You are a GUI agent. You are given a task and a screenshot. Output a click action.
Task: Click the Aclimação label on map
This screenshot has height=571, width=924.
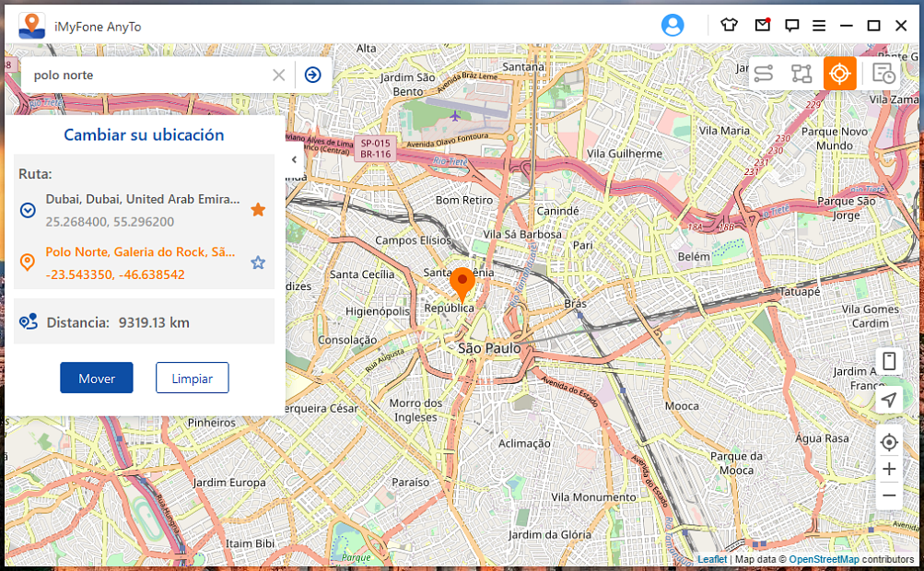[x=524, y=444]
